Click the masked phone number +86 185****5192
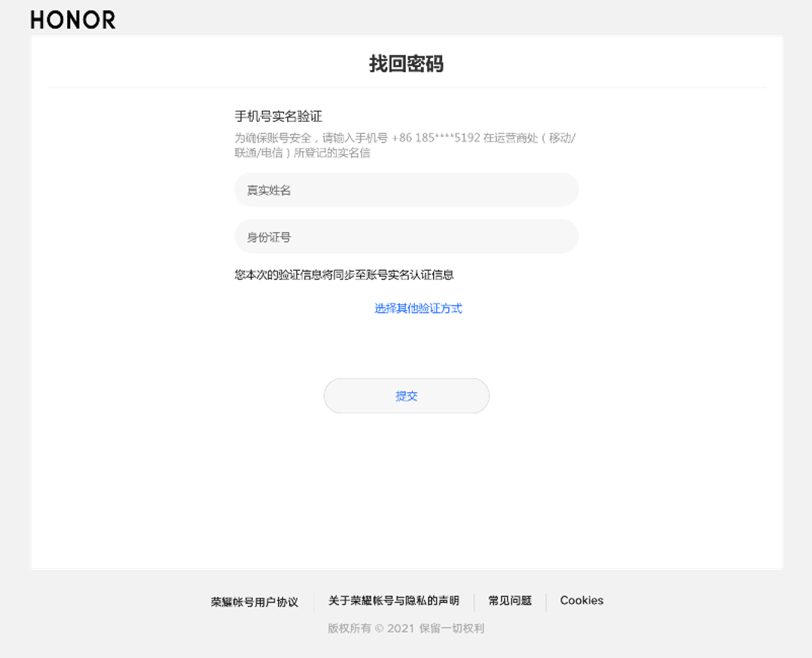The image size is (812, 658). click(435, 138)
